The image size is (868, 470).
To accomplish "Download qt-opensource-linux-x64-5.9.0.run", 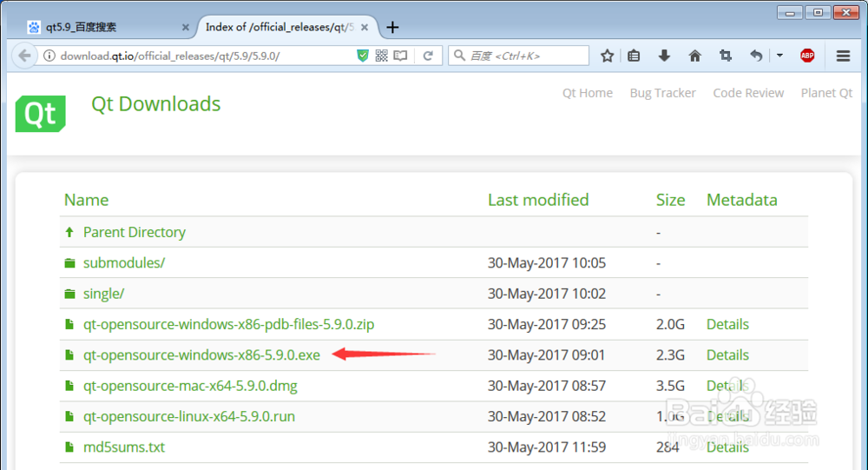I will pos(189,416).
